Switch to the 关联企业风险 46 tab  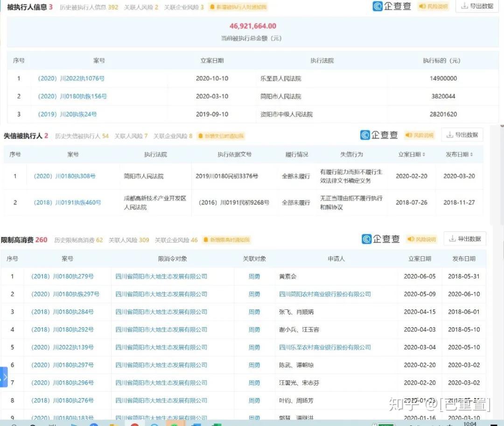coord(176,240)
